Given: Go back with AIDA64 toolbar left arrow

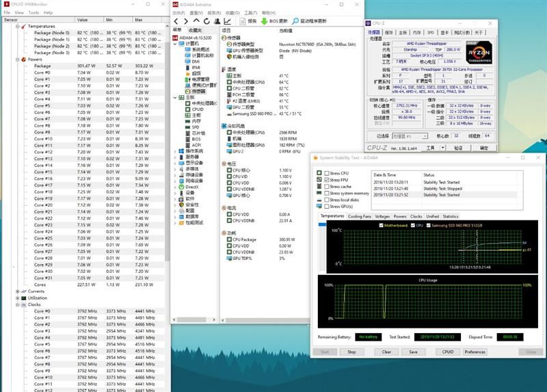Looking at the screenshot, I should (176, 21).
